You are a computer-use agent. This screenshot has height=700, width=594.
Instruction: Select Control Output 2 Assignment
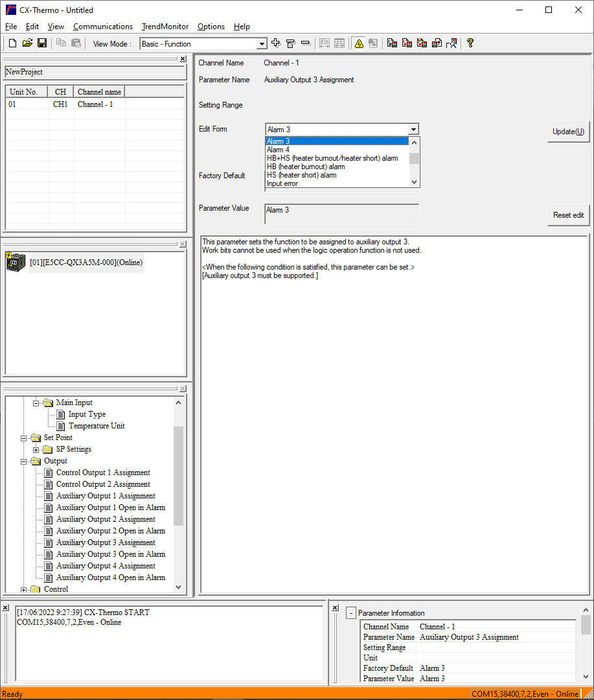(x=103, y=484)
